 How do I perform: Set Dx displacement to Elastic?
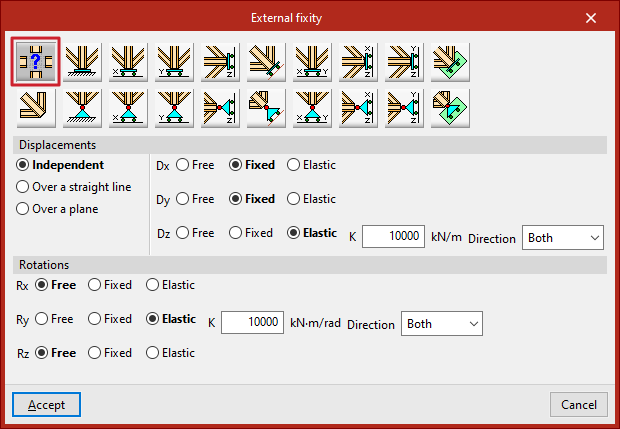point(311,165)
